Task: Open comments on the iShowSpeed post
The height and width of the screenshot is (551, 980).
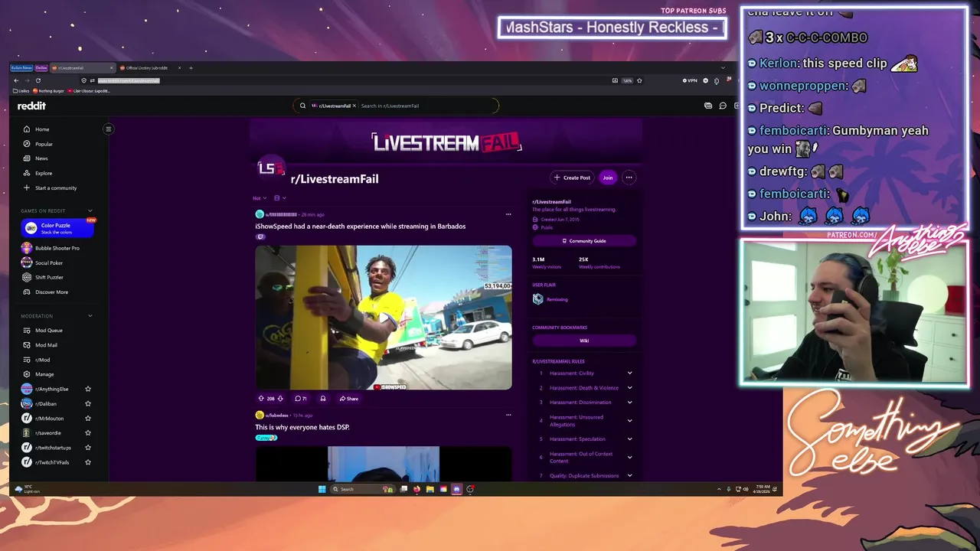Action: click(301, 399)
